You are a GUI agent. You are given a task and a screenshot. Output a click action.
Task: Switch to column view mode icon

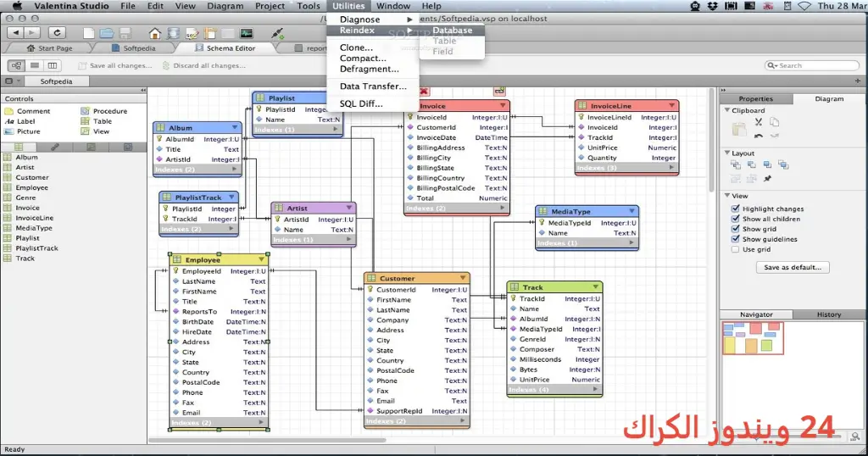click(53, 65)
